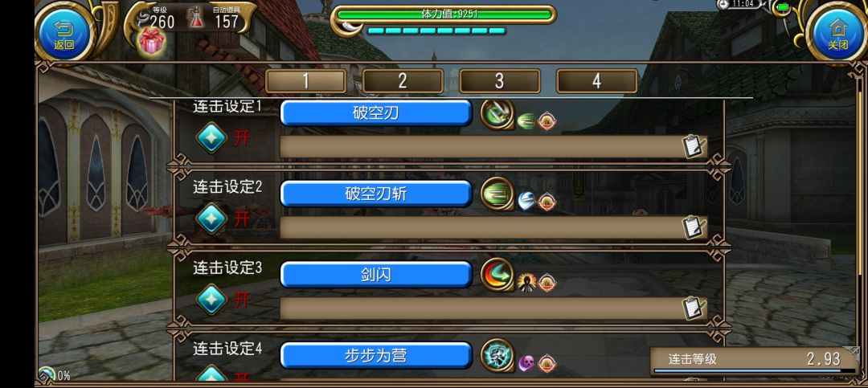This screenshot has width=868, height=388.
Task: Click the blue 破空刃 skill button
Action: 376,113
